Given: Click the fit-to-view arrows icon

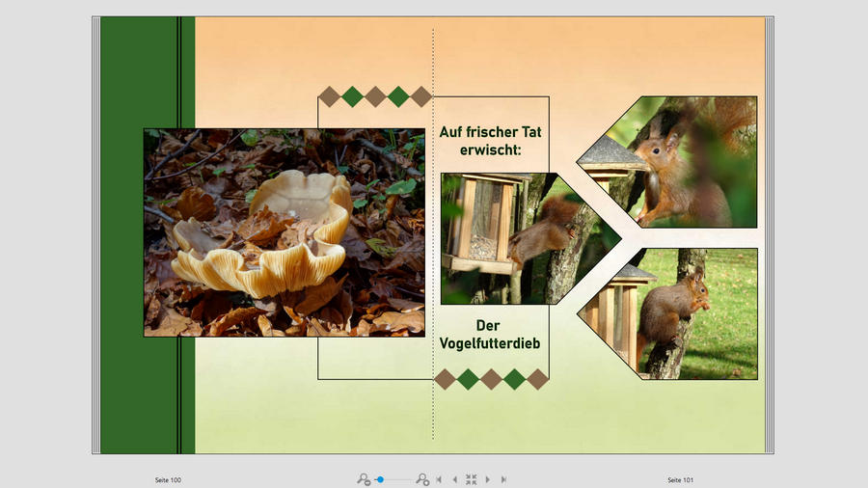Looking at the screenshot, I should pyautogui.click(x=471, y=479).
